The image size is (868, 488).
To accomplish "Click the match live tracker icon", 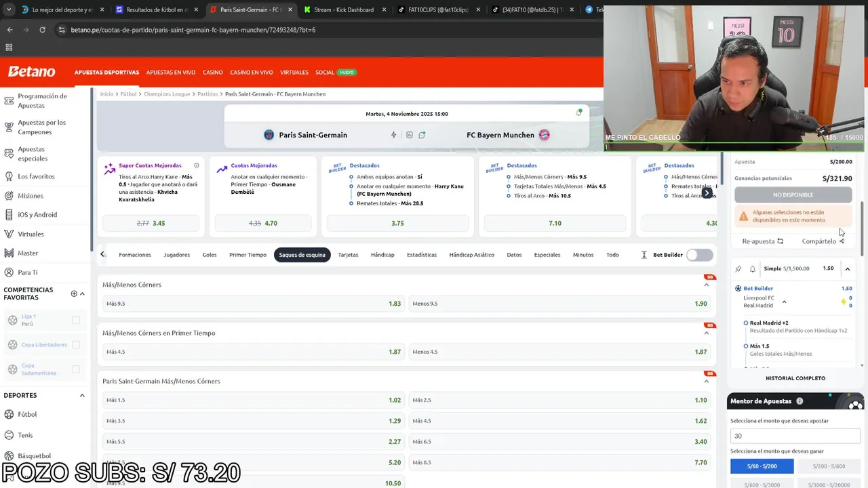I will tap(422, 135).
